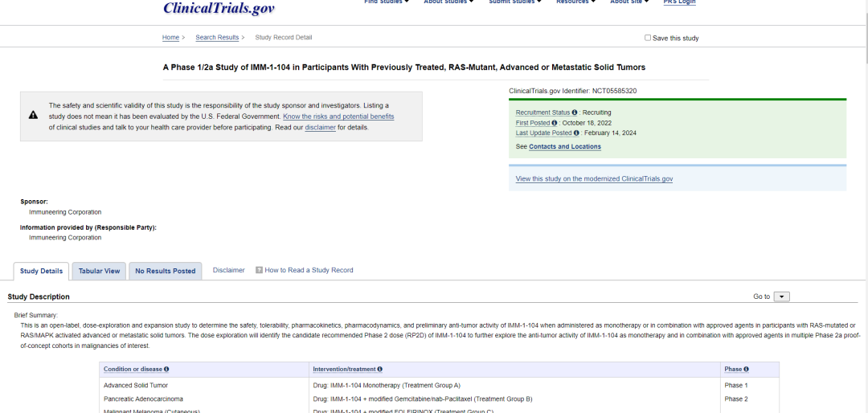The image size is (868, 413).
Task: Click the date February 14, 2024
Action: (610, 133)
